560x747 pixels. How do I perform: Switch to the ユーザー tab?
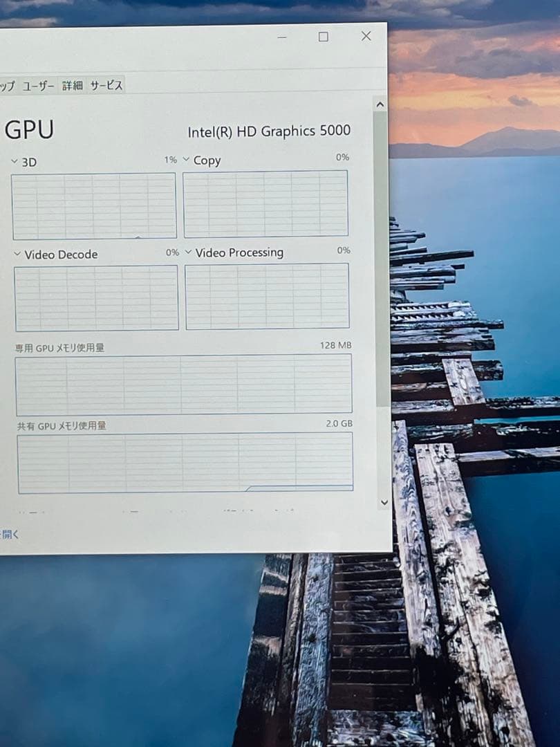click(x=39, y=85)
